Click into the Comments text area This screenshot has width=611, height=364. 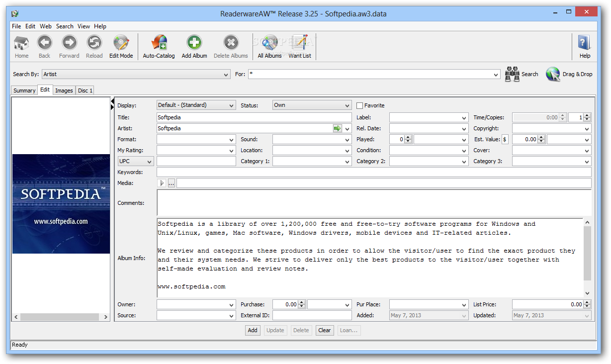(x=374, y=203)
